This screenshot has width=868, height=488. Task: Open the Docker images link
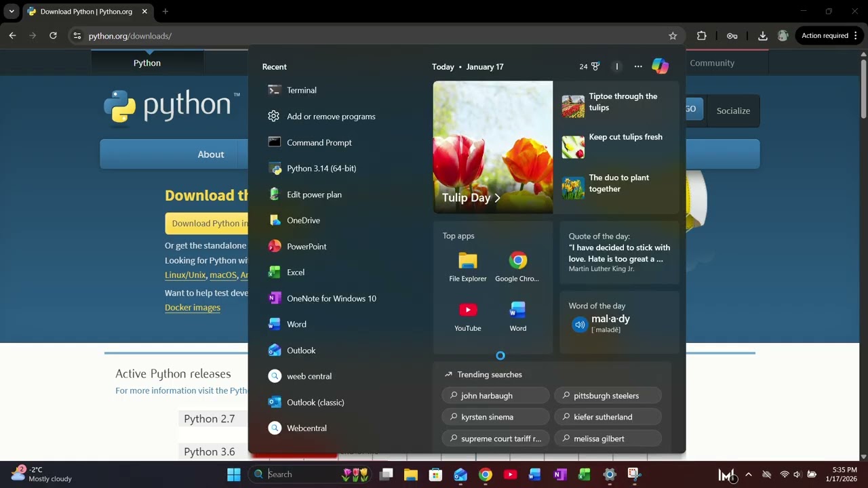pos(193,308)
